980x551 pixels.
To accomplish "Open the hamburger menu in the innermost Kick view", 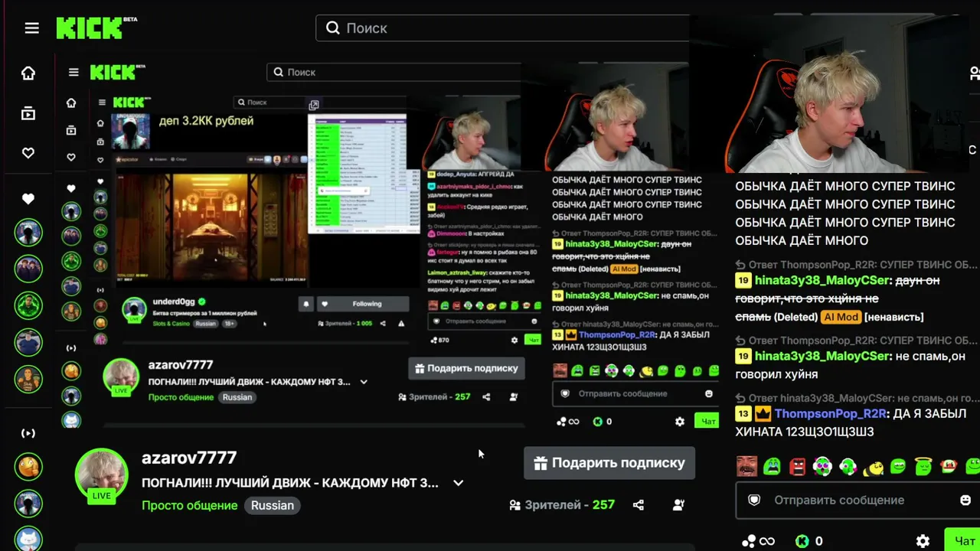I will 102,103.
